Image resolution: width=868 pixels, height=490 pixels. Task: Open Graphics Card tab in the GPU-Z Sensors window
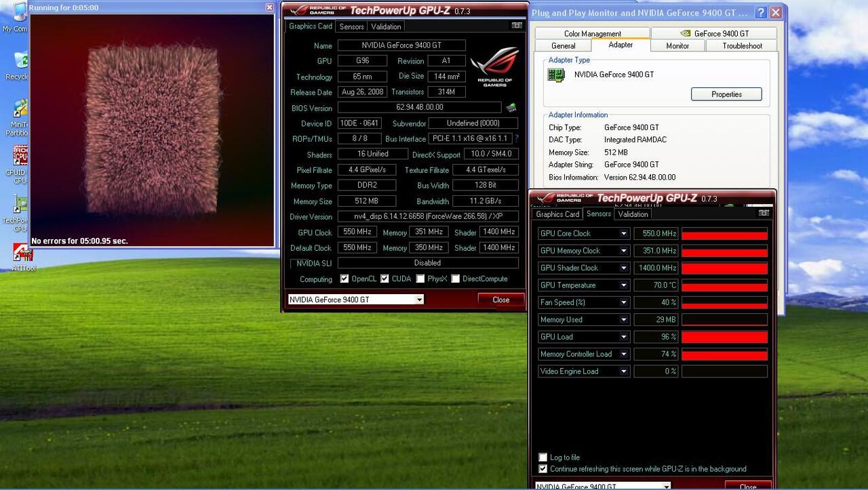[557, 214]
